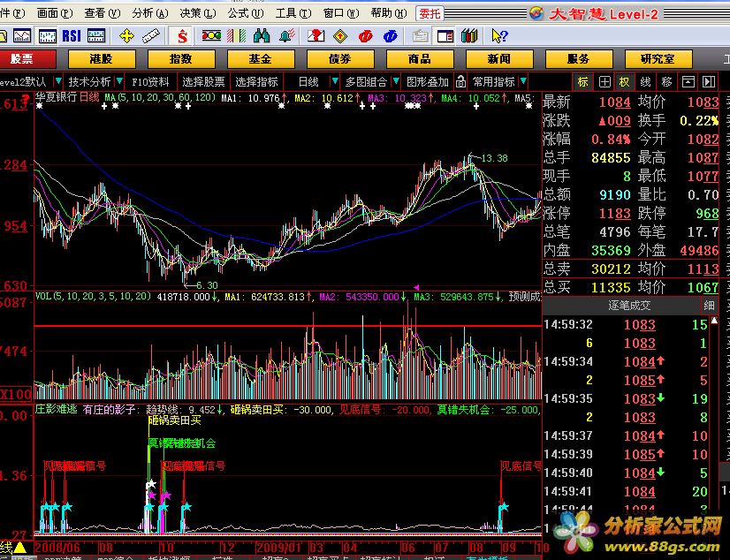This screenshot has width=730, height=560.
Task: Open the 画面(P) menu
Action: (55, 13)
